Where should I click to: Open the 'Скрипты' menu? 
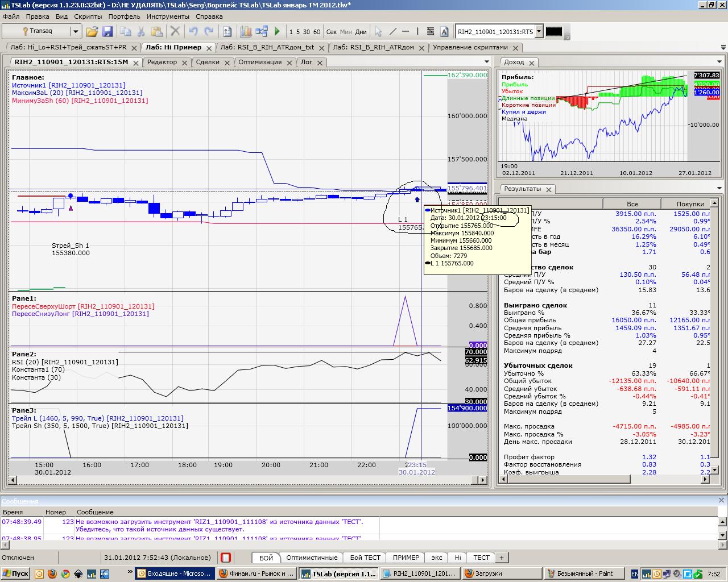click(88, 16)
